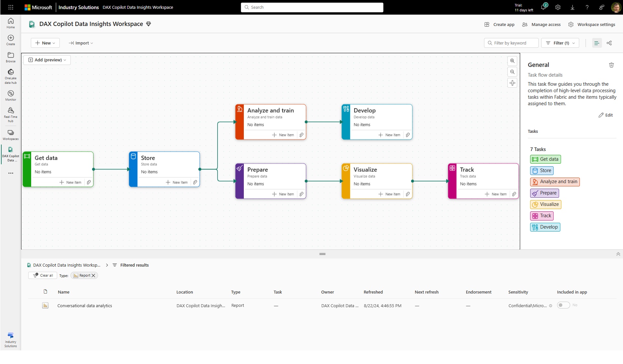The width and height of the screenshot is (623, 364).
Task: Switch to Industry Solutions at bottom sidebar
Action: [x=10, y=339]
